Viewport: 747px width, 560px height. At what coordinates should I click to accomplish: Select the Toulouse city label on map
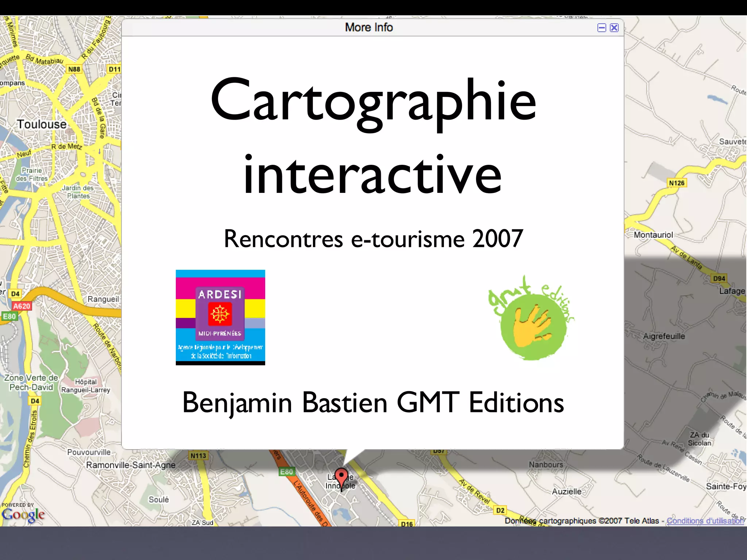point(42,124)
